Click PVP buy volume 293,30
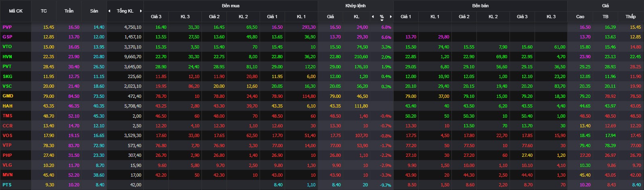 coord(309,27)
